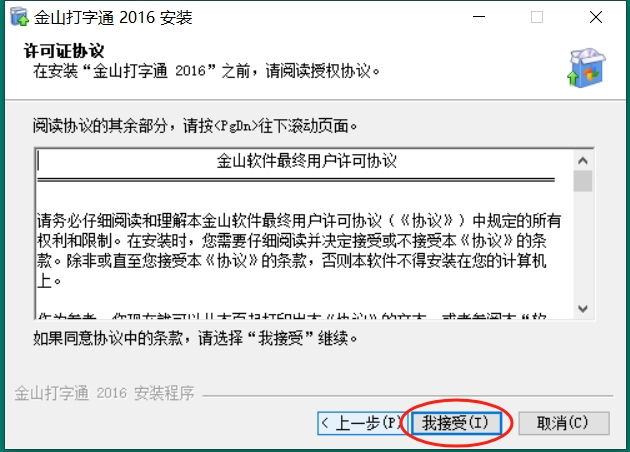Close the 金山打字通 2016 installer window

point(596,17)
